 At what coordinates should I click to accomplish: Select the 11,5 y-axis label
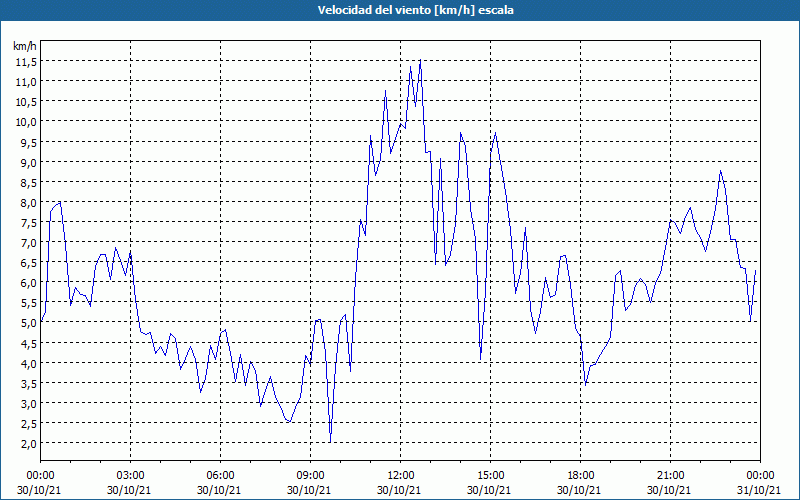point(27,61)
